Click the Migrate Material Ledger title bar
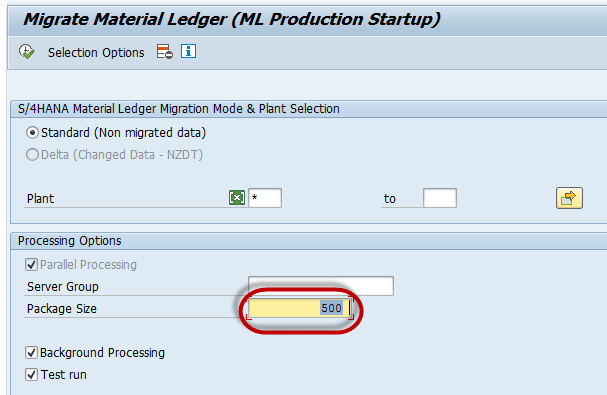The height and width of the screenshot is (395, 607). 231,19
